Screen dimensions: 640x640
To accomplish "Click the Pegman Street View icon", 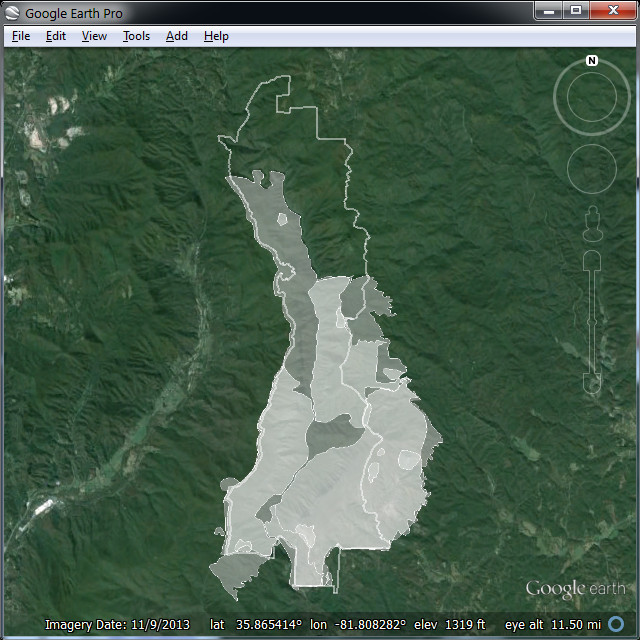I will point(593,224).
